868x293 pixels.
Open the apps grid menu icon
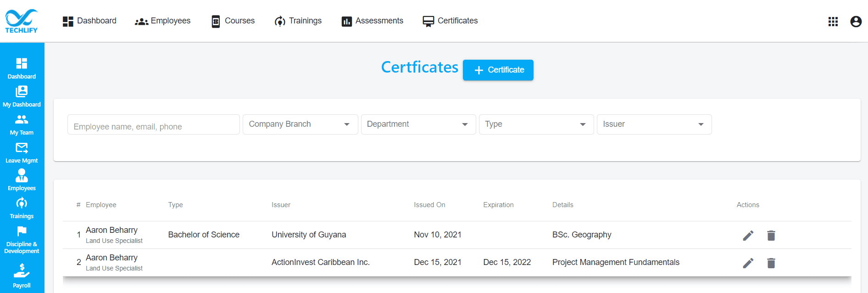(x=833, y=22)
